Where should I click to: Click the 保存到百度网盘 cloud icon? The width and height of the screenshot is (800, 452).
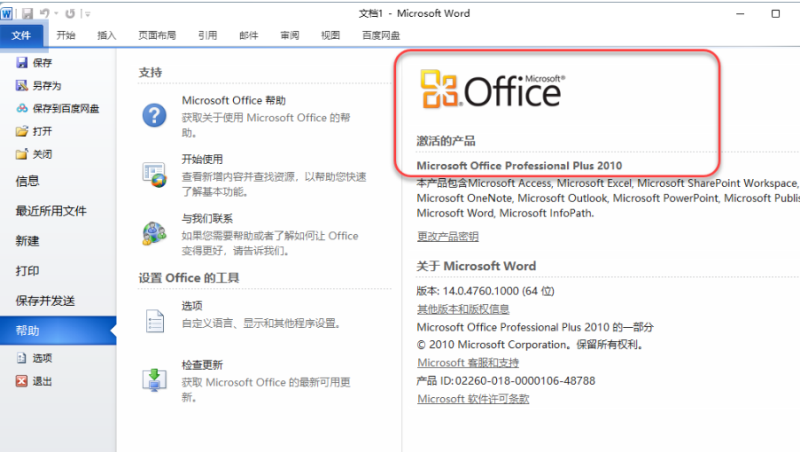[21, 108]
